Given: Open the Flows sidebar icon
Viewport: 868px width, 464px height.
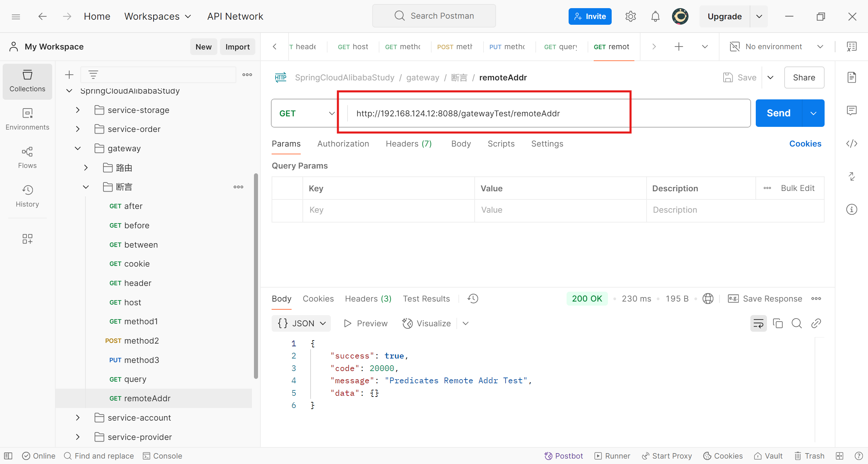Looking at the screenshot, I should click(27, 157).
